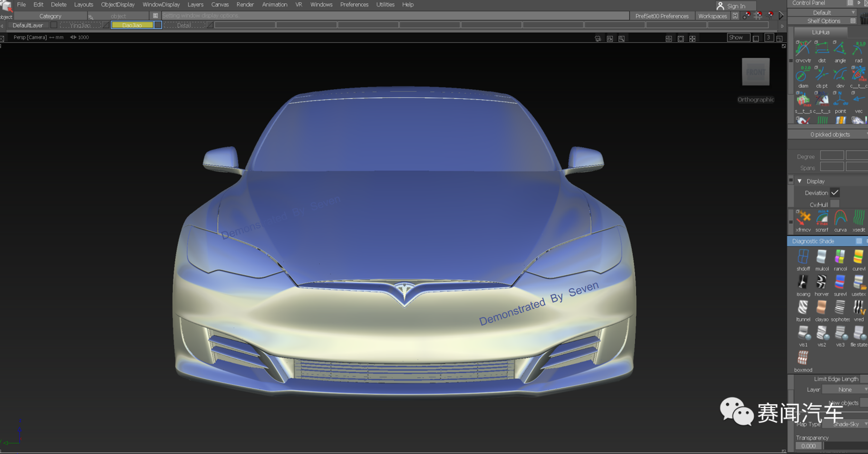The image size is (868, 454).
Task: Choose the diam diameter tool
Action: (x=803, y=75)
